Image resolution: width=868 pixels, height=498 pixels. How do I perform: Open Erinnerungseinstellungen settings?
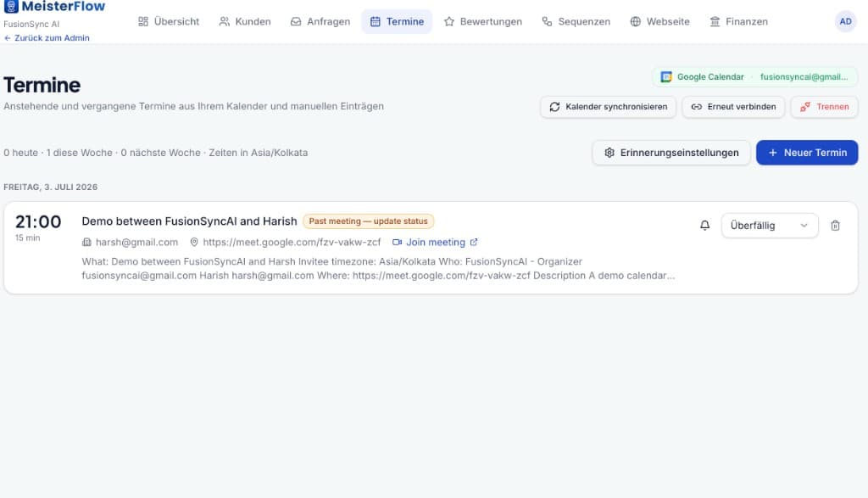point(671,153)
